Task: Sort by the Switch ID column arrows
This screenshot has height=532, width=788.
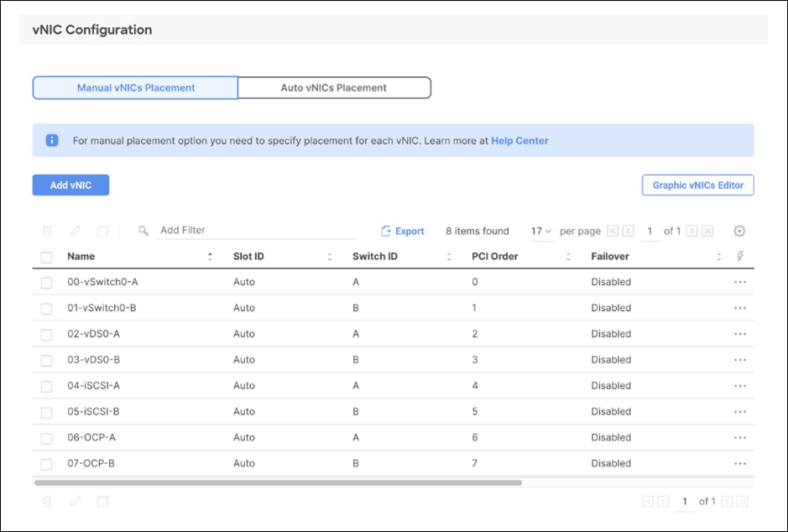Action: point(449,257)
